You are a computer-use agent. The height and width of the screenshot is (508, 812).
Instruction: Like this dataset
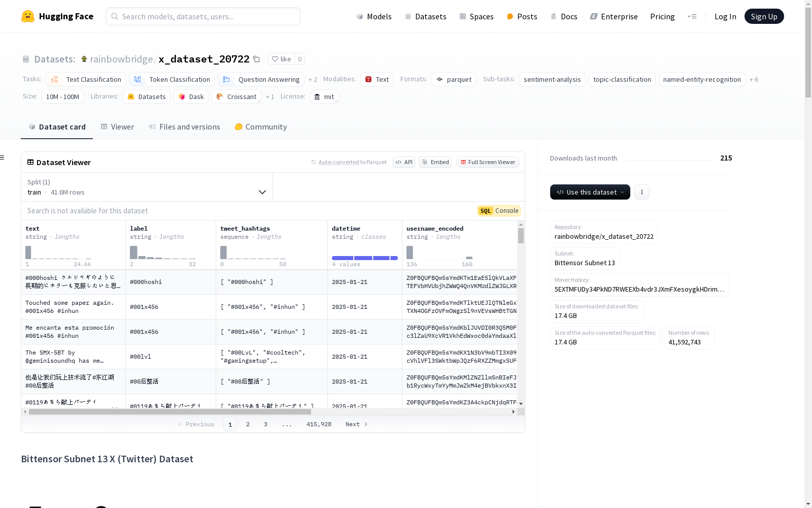tap(281, 59)
